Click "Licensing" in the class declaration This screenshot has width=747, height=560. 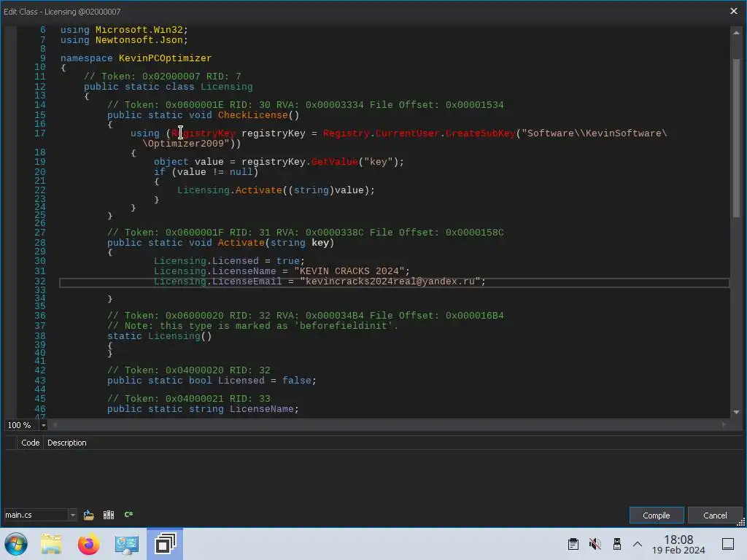pyautogui.click(x=226, y=87)
